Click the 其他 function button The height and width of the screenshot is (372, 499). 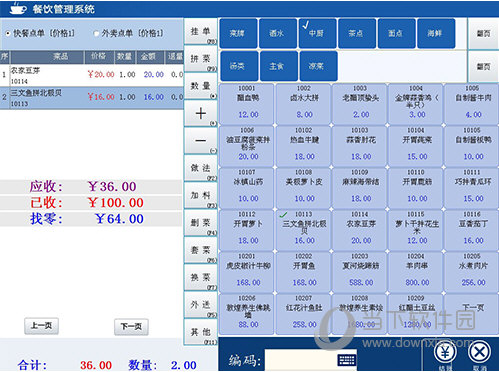pos(201,332)
